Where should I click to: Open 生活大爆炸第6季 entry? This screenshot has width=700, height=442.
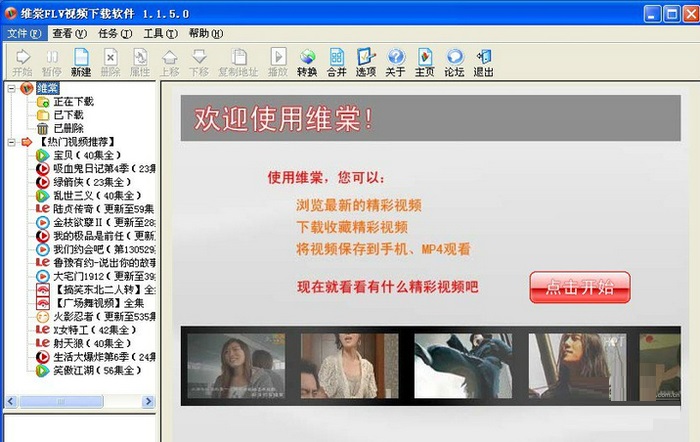tap(104, 357)
